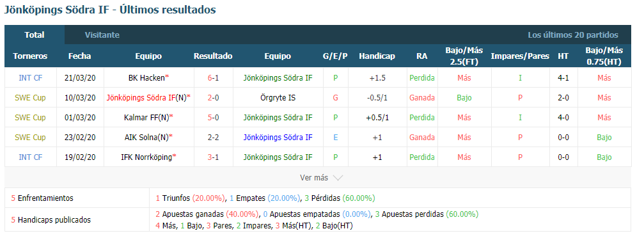This screenshot has width=644, height=238.
Task: Click the 6-1 result score
Action: click(x=213, y=77)
